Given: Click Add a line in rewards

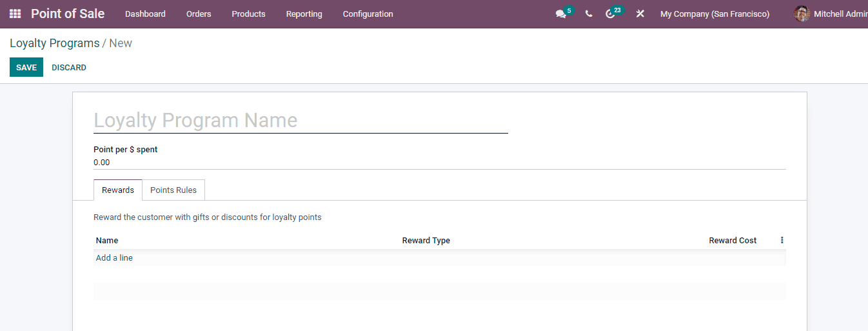Looking at the screenshot, I should click(114, 257).
